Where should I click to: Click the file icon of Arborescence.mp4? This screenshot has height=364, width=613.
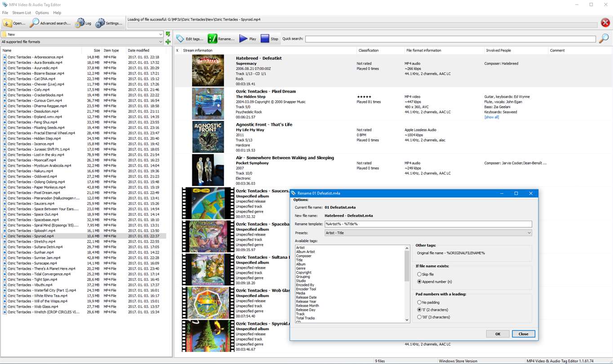(x=5, y=57)
